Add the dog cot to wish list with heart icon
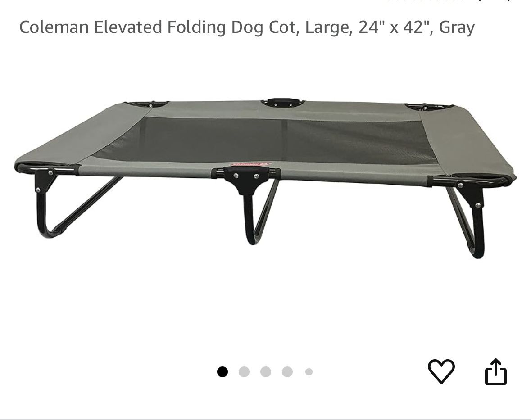The width and height of the screenshot is (531, 420). tap(441, 371)
